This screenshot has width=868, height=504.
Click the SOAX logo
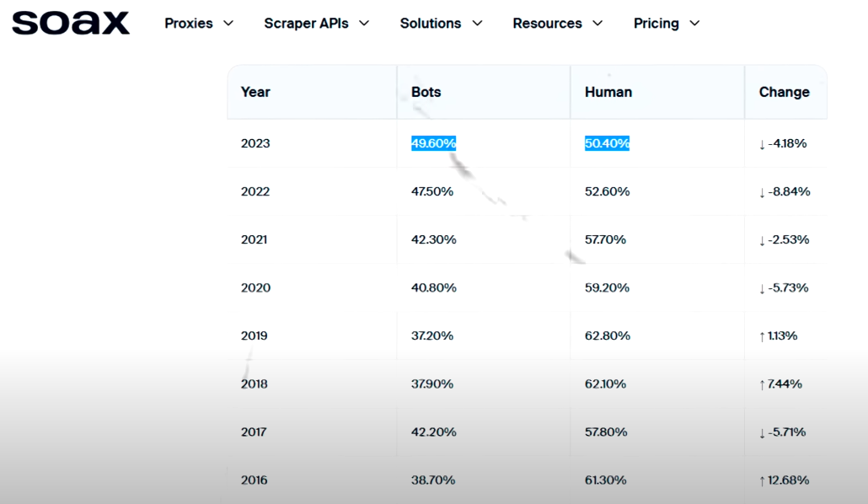[x=71, y=23]
